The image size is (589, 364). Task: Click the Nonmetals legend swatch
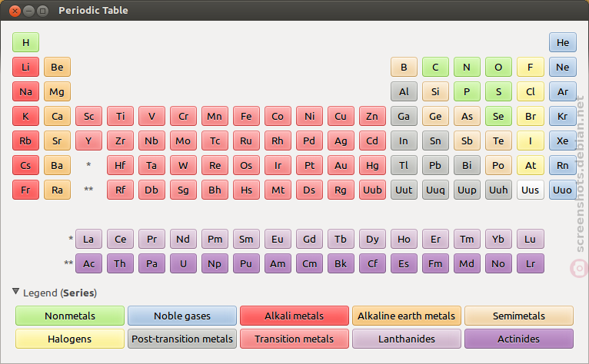[70, 316]
